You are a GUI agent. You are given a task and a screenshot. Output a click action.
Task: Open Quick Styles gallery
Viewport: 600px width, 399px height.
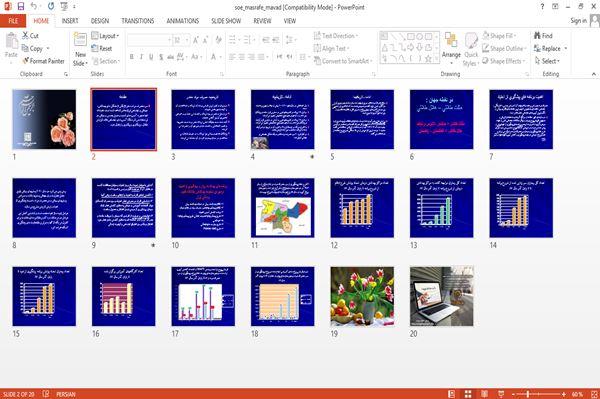tap(471, 49)
